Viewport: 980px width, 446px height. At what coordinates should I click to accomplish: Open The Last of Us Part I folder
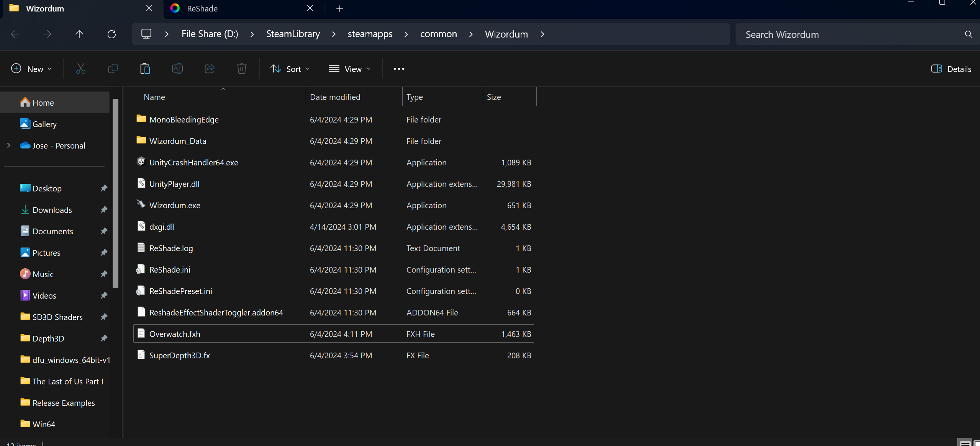coord(55,381)
